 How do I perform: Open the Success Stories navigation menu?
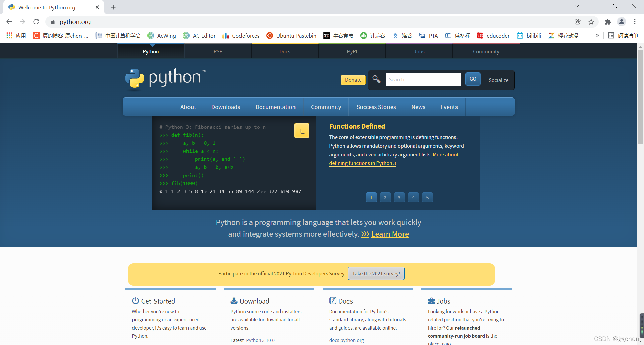pyautogui.click(x=376, y=107)
